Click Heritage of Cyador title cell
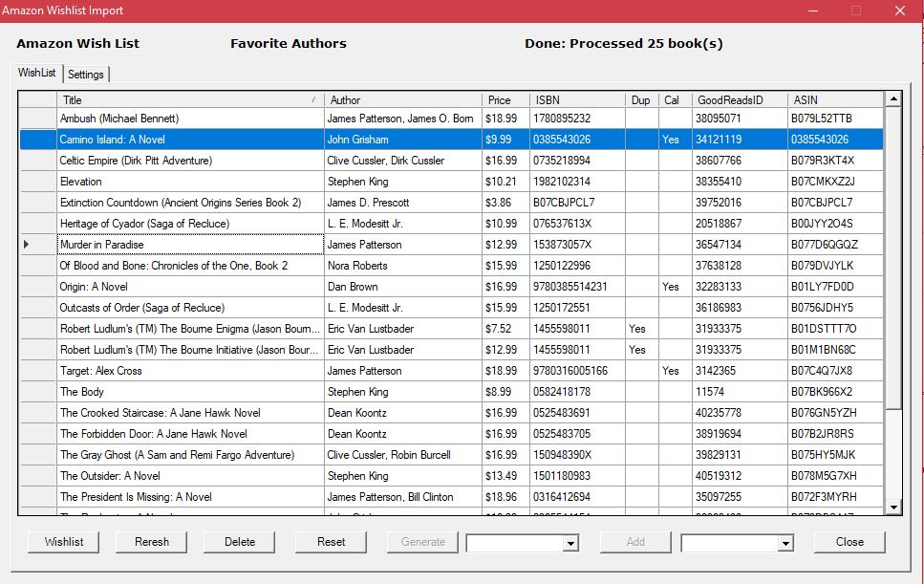Viewport: 924px width, 584px height. [x=190, y=224]
